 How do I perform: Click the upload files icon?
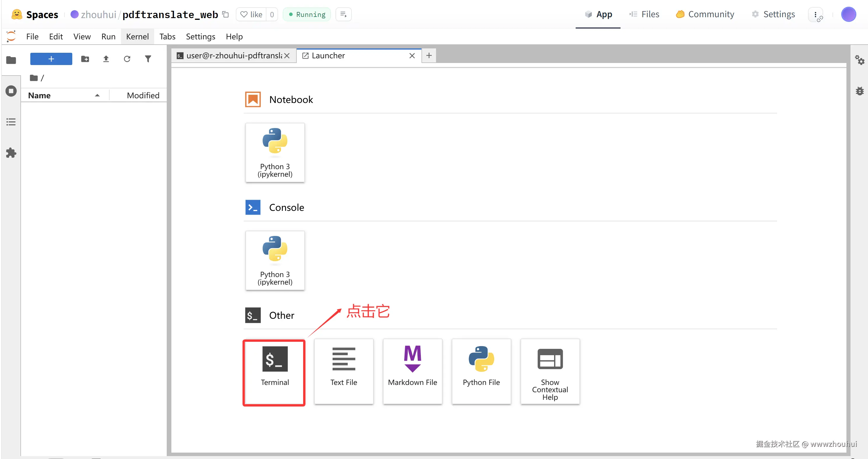click(106, 59)
